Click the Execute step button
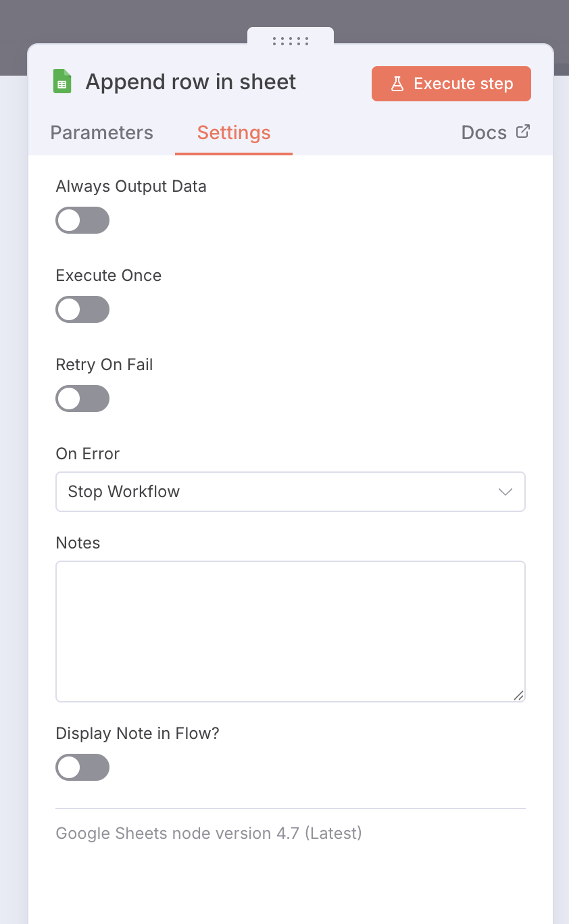569x924 pixels. pos(451,83)
